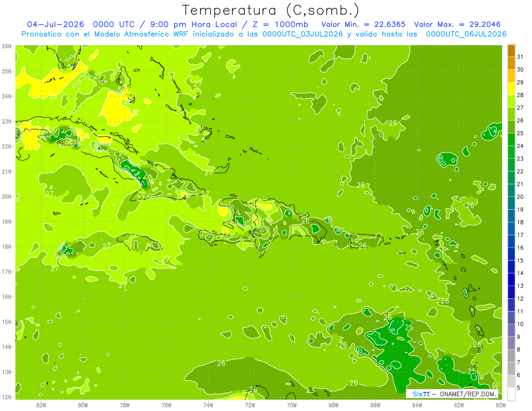Click the orange swatch between 30 and 31
Image resolution: width=532 pixels, height=411 pixels.
coord(511,63)
